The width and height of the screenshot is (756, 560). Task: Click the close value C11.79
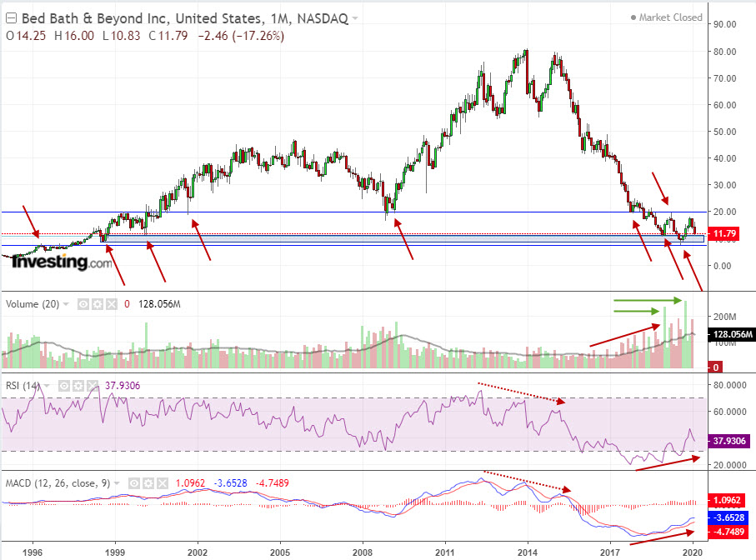pos(168,36)
